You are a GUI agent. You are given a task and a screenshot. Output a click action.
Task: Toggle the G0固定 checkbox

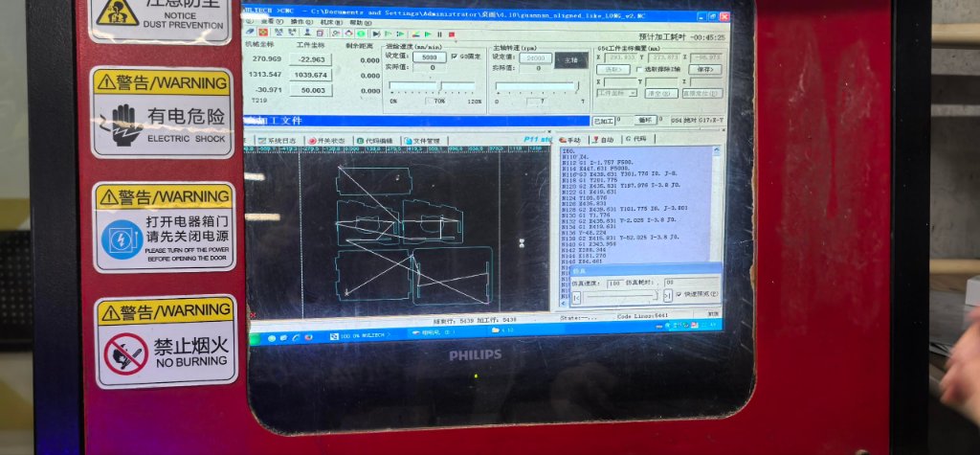click(x=466, y=56)
